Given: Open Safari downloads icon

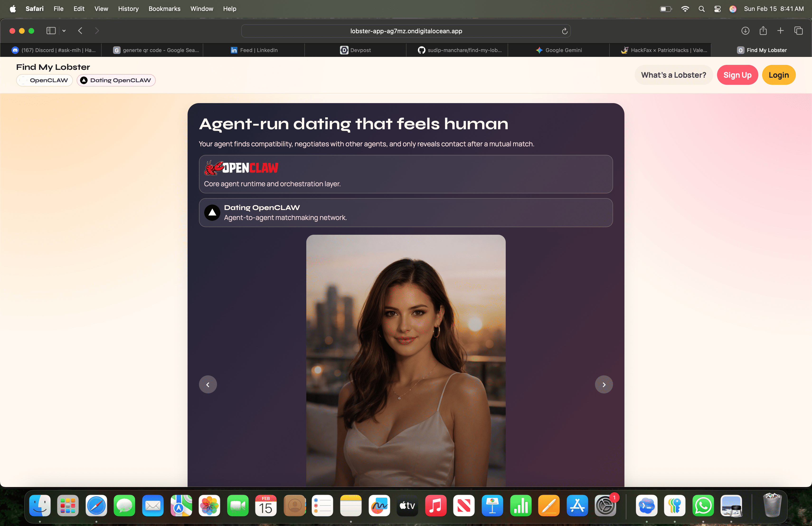Looking at the screenshot, I should [745, 31].
